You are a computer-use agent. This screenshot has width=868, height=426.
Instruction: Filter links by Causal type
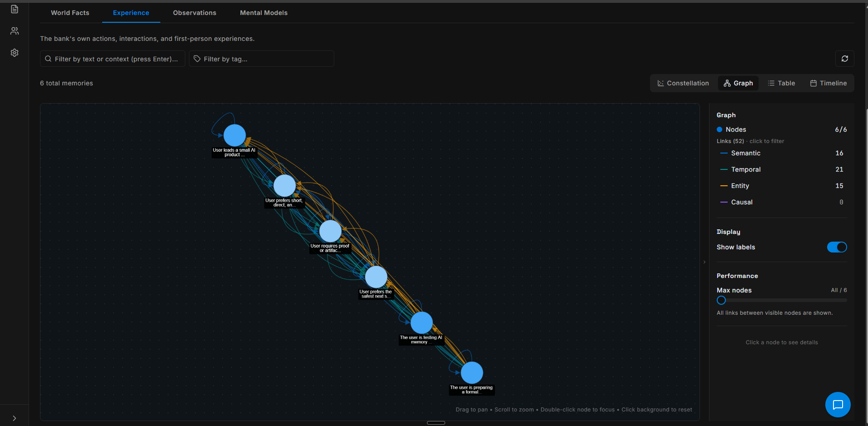(782, 202)
